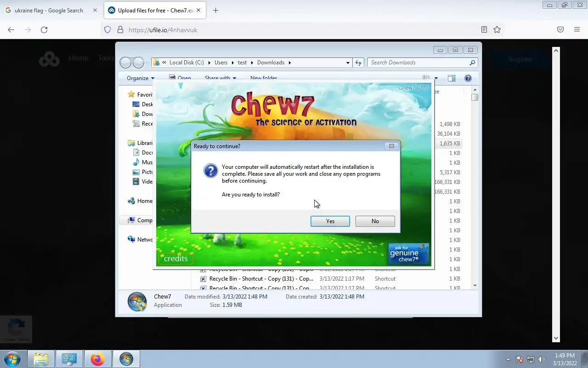Go back in Firefox
Image resolution: width=588 pixels, height=368 pixels.
tap(11, 29)
